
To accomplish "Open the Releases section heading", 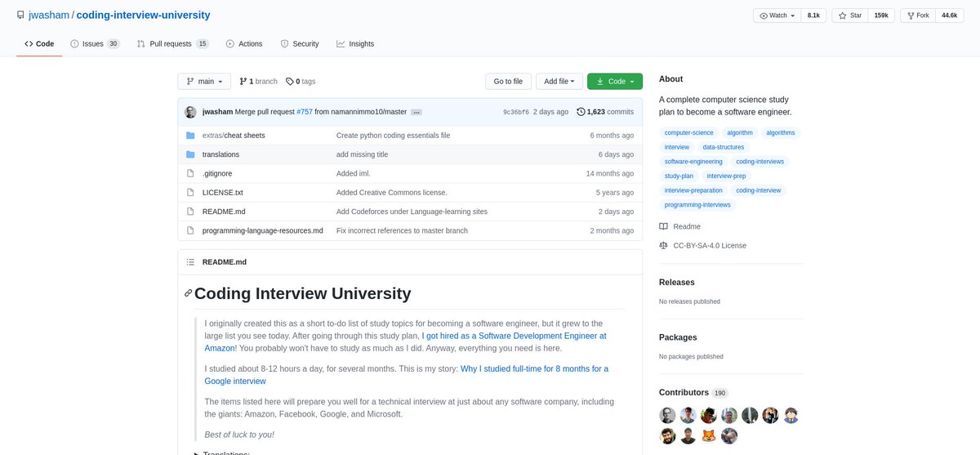I will [677, 282].
